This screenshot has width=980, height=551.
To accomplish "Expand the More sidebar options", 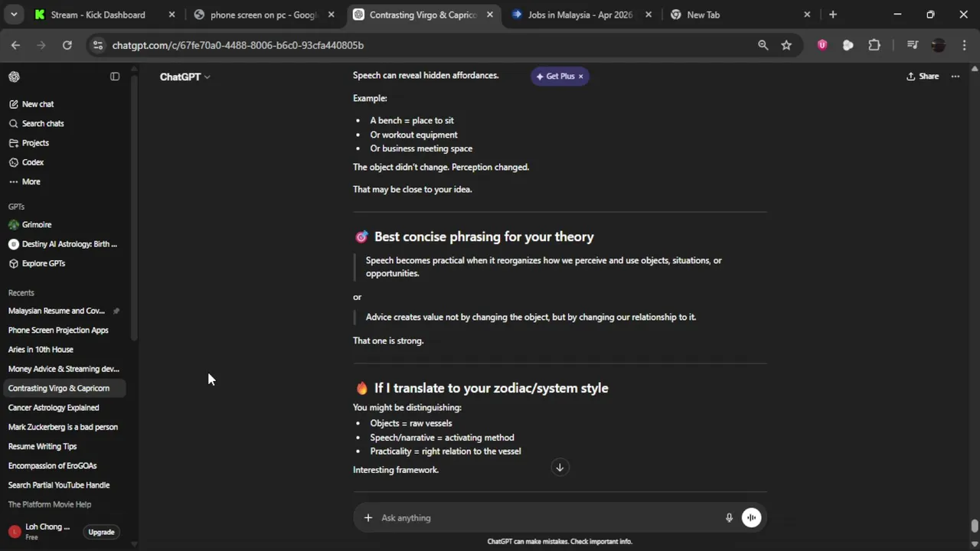I will tap(31, 181).
